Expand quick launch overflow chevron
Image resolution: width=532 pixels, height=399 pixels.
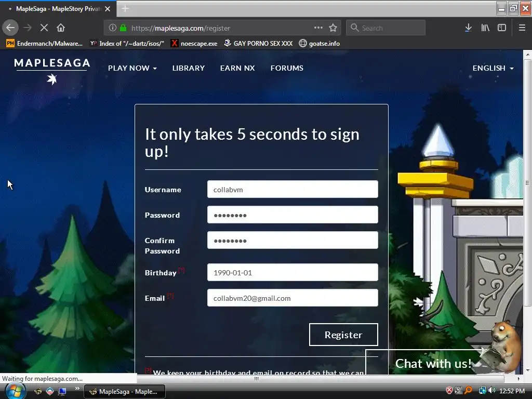77,389
